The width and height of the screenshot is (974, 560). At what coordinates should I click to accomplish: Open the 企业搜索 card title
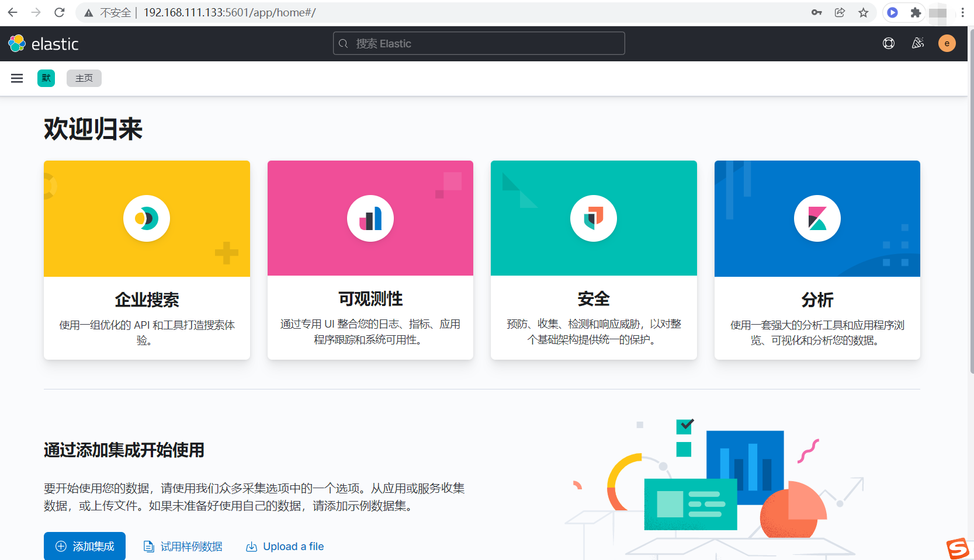pyautogui.click(x=147, y=300)
